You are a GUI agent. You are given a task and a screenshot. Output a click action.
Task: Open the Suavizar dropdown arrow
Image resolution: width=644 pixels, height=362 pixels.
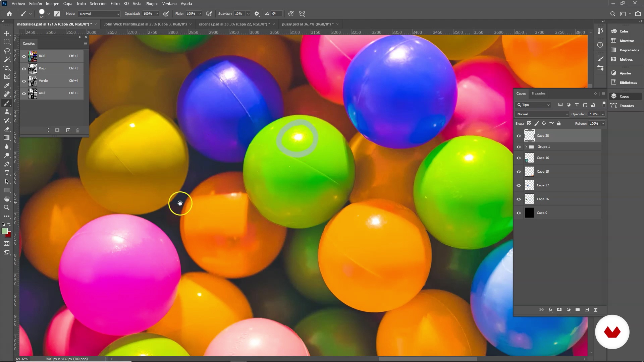tap(248, 14)
